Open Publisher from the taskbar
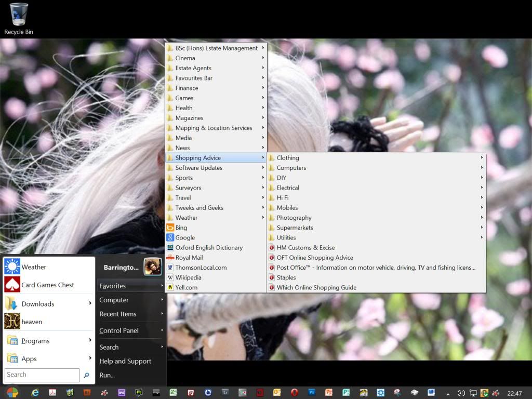The width and height of the screenshot is (532, 399). point(345,393)
